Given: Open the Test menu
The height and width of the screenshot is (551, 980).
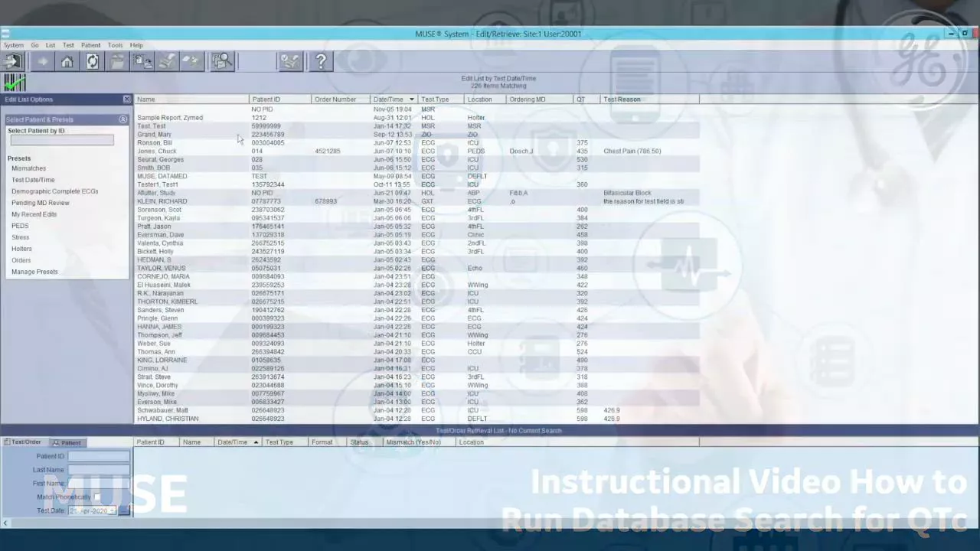Looking at the screenshot, I should coord(68,45).
